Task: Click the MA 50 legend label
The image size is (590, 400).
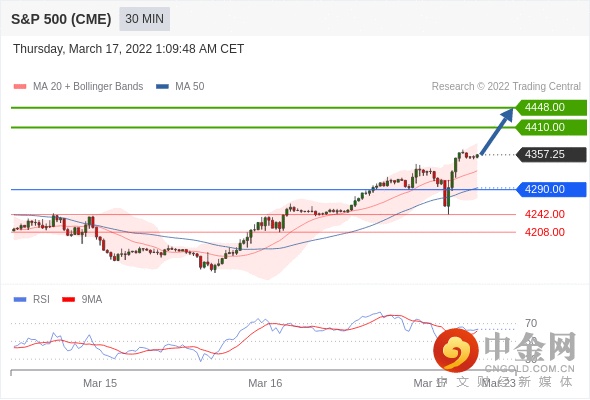Action: tap(190, 87)
